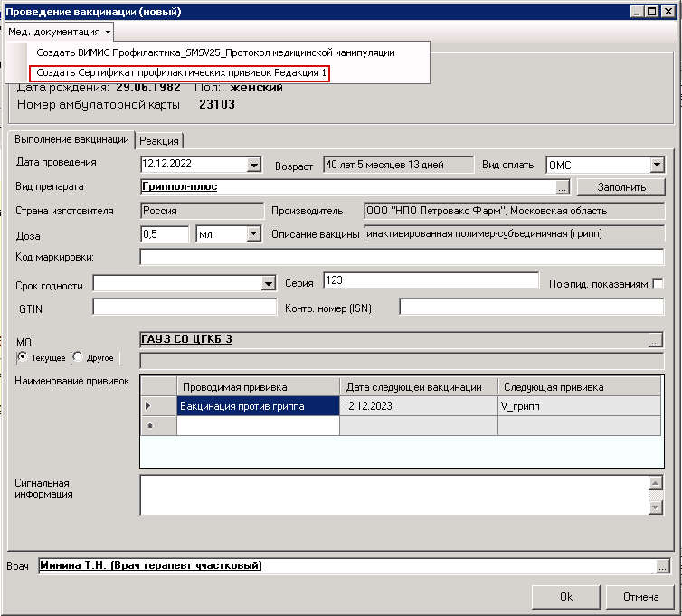Select Другое radio button for МО
The width and height of the screenshot is (682, 616).
click(78, 357)
